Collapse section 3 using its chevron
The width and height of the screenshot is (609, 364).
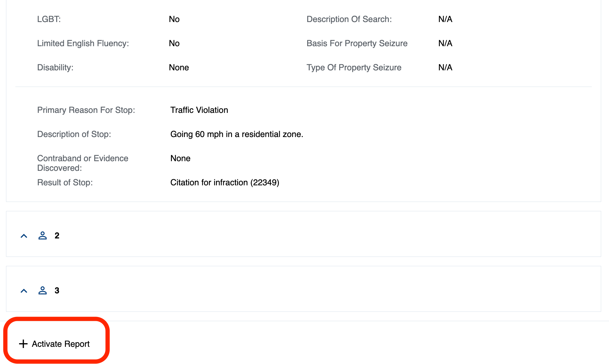[24, 290]
